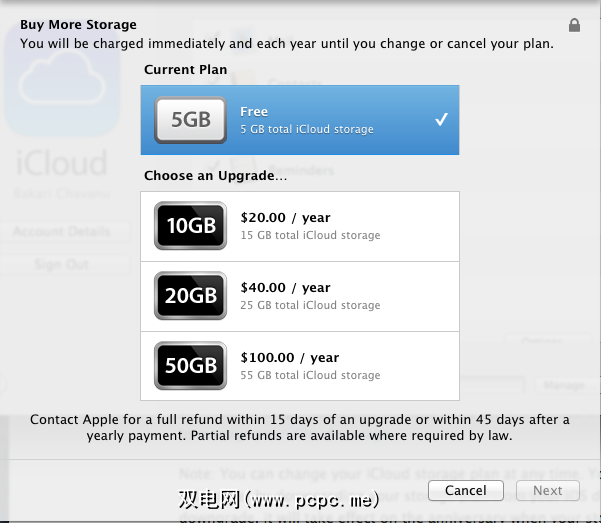Select the 20GB storage badge icon
Screen dimensions: 601x523
[190, 296]
